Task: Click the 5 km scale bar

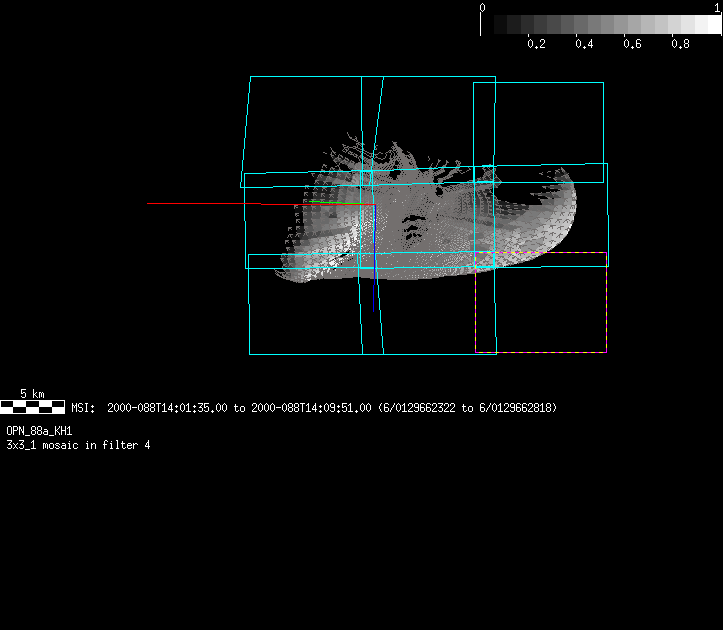Action: (x=33, y=406)
